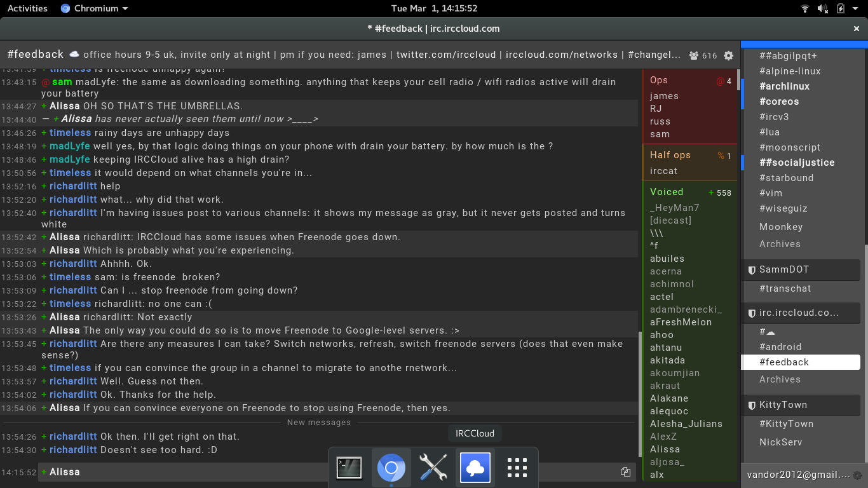Click the volume icon in top bar

pyautogui.click(x=823, y=8)
